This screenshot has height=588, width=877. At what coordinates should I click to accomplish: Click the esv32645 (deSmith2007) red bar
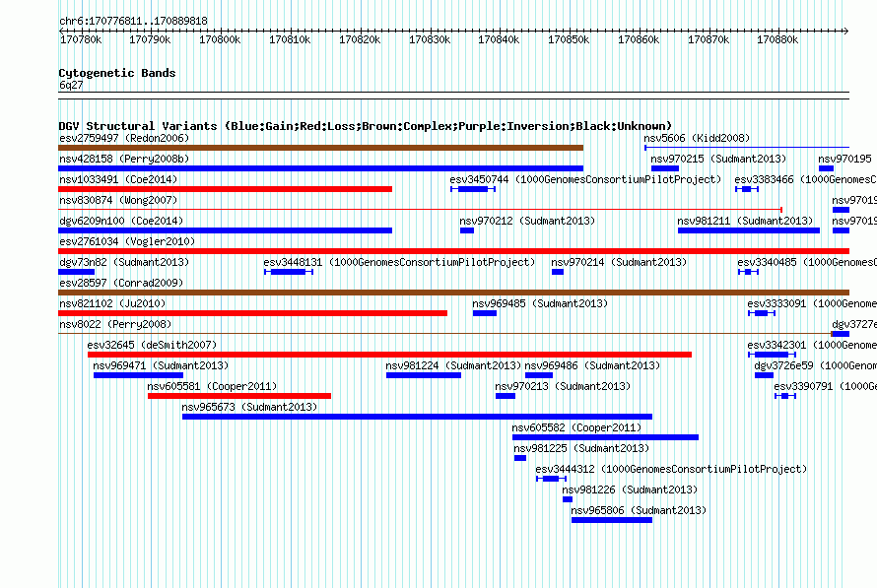click(x=390, y=355)
